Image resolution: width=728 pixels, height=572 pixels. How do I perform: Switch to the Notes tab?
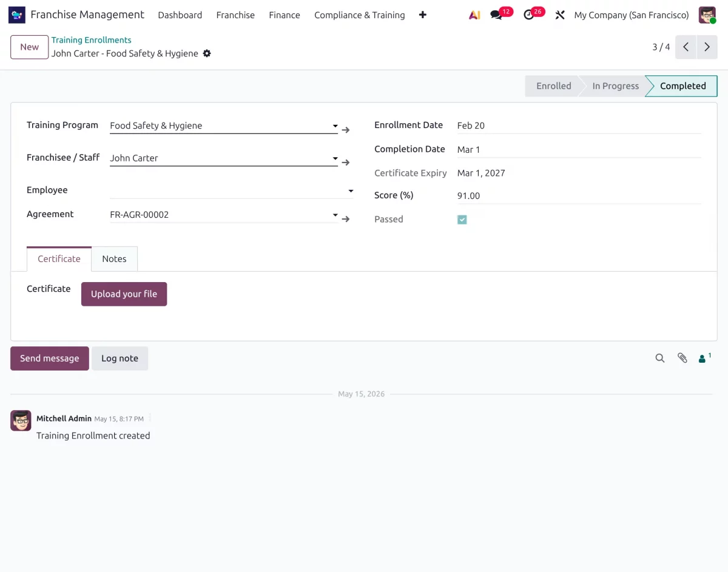[x=114, y=259]
